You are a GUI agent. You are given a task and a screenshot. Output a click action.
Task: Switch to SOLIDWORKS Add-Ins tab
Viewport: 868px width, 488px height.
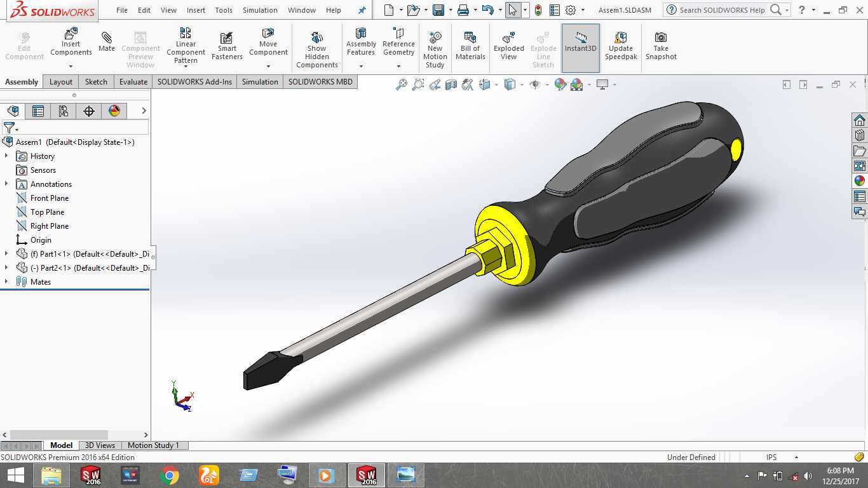click(194, 82)
